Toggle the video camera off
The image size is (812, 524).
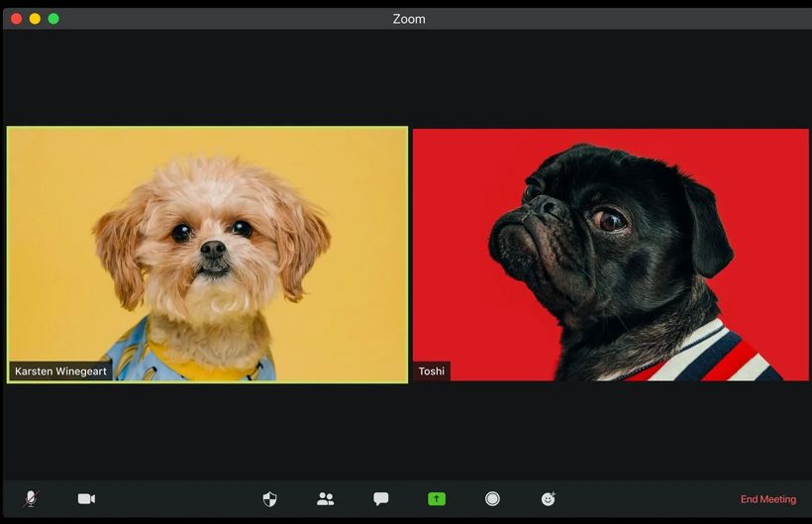click(86, 499)
